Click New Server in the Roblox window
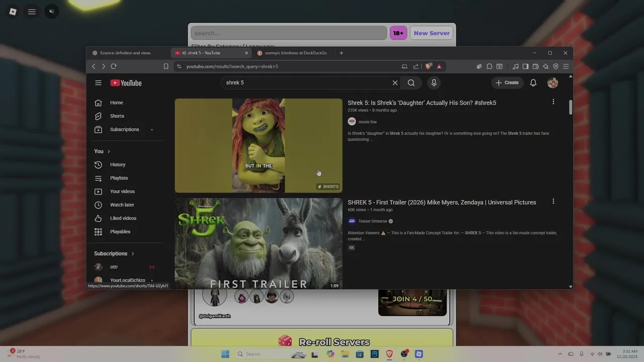 [x=432, y=33]
